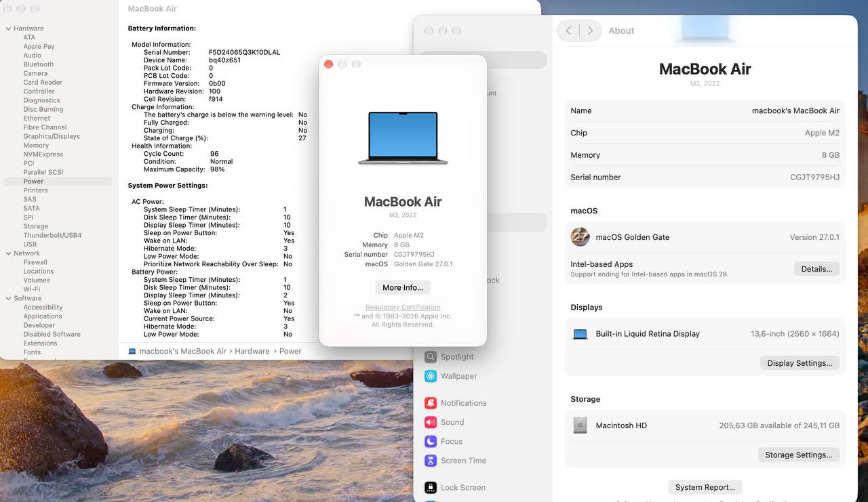This screenshot has height=502, width=868.
Task: Select Bluetooth in Hardware list
Action: click(x=39, y=64)
